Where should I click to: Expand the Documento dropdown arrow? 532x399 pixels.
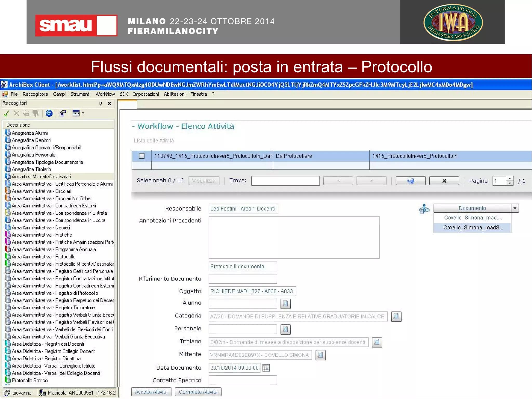coord(515,208)
